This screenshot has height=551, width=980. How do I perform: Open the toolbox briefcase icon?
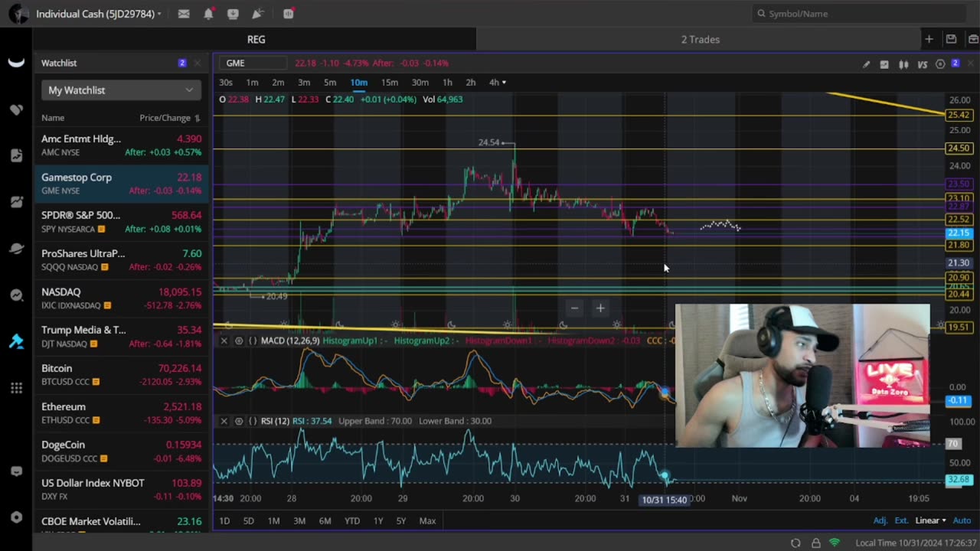coord(973,39)
